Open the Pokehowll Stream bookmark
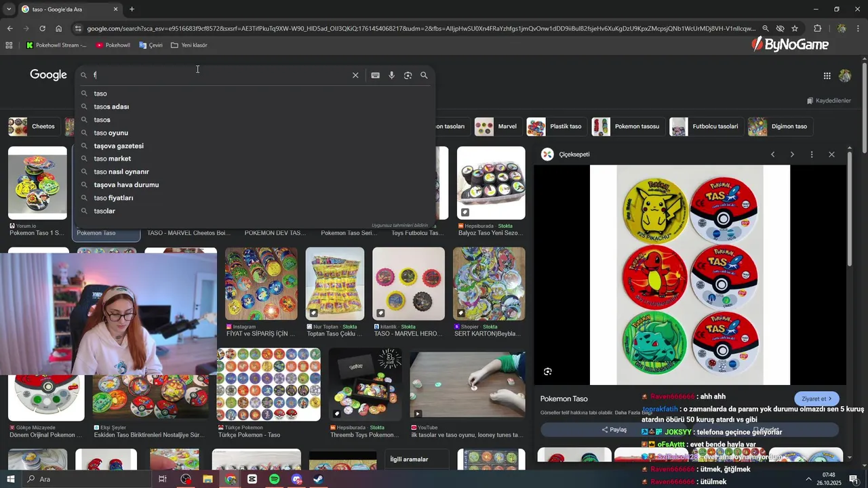 56,45
